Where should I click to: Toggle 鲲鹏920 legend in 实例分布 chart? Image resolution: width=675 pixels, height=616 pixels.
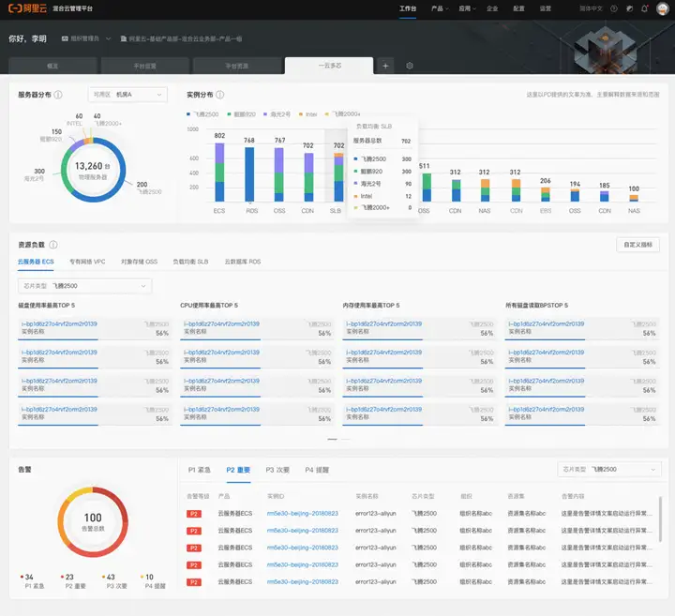(242, 114)
